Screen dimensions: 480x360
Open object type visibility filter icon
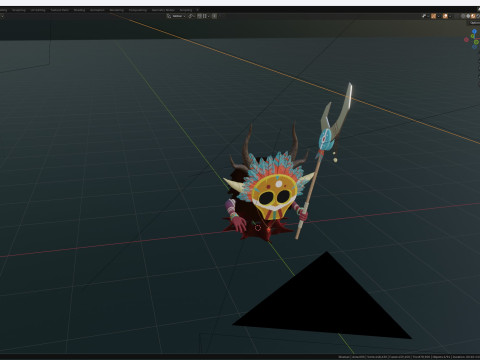tap(424, 16)
